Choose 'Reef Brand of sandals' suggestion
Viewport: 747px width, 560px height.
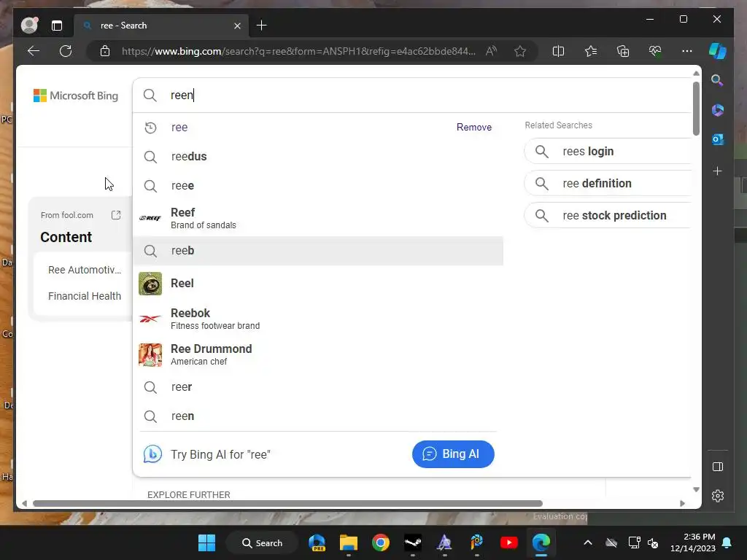(318, 218)
